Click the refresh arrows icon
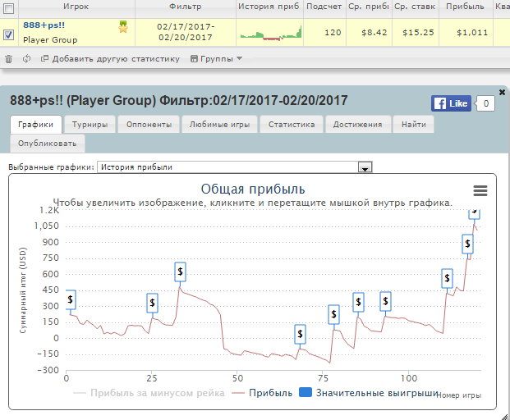510x420 pixels. [x=26, y=59]
